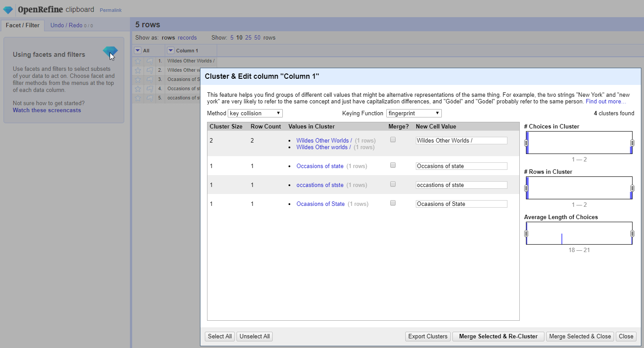The height and width of the screenshot is (348, 644).
Task: Click left handle of Average Length slider
Action: click(526, 234)
